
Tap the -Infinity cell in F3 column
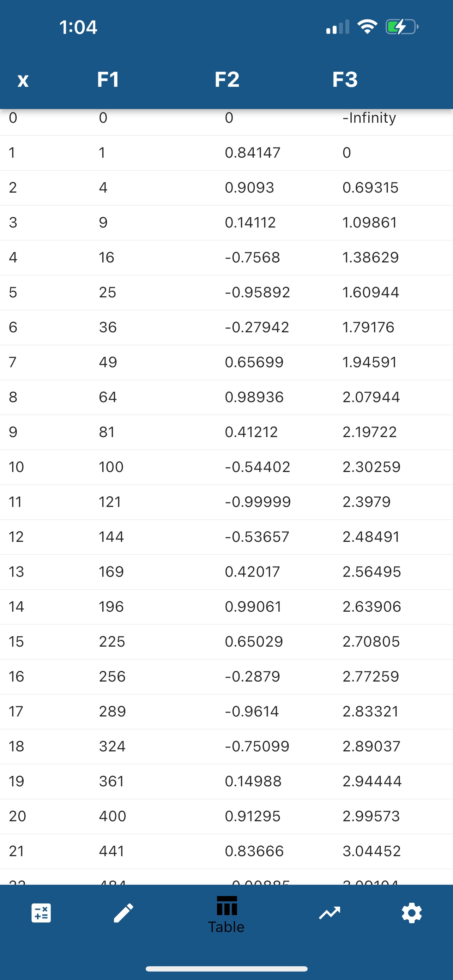[x=369, y=118]
